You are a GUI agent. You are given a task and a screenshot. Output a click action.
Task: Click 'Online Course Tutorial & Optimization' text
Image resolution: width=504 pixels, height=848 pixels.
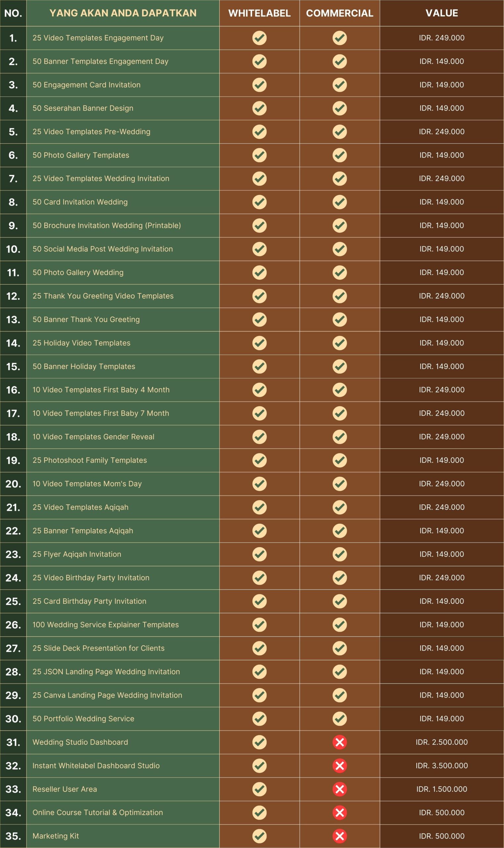click(98, 813)
